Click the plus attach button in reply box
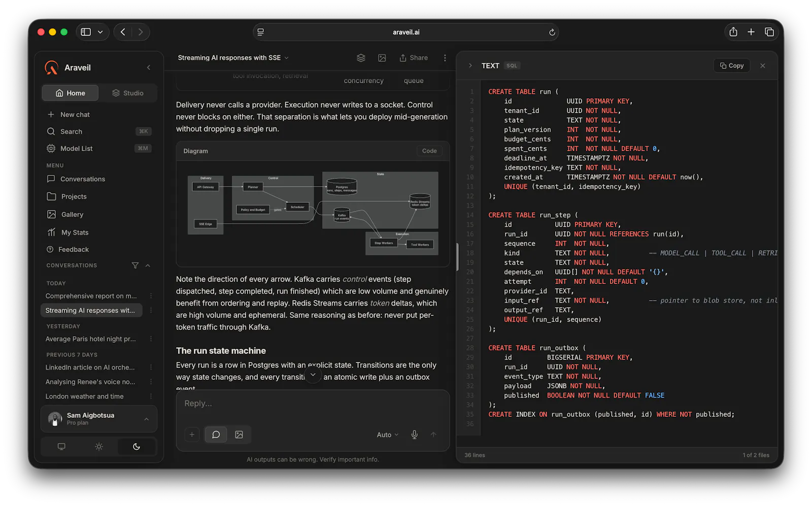The image size is (812, 506). [x=192, y=435]
